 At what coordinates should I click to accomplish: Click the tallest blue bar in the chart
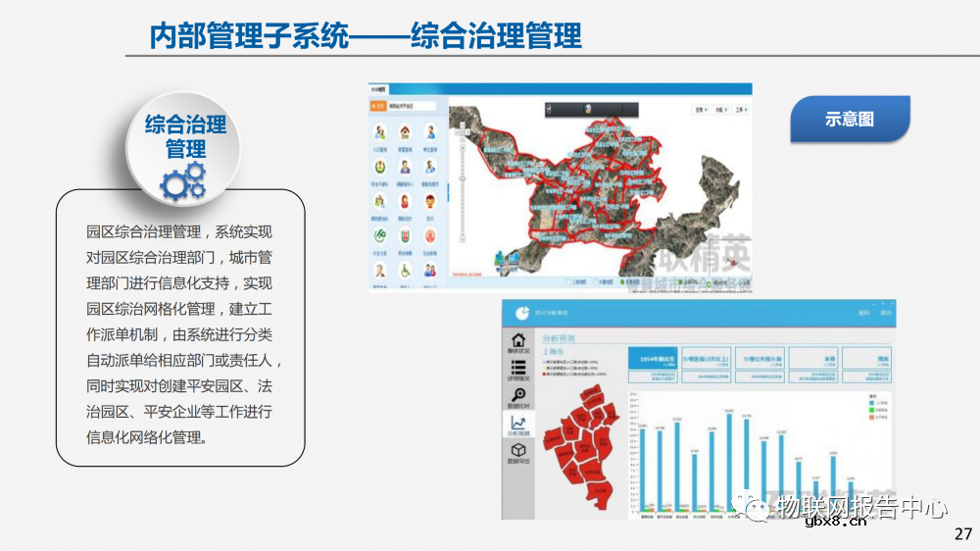(729, 464)
